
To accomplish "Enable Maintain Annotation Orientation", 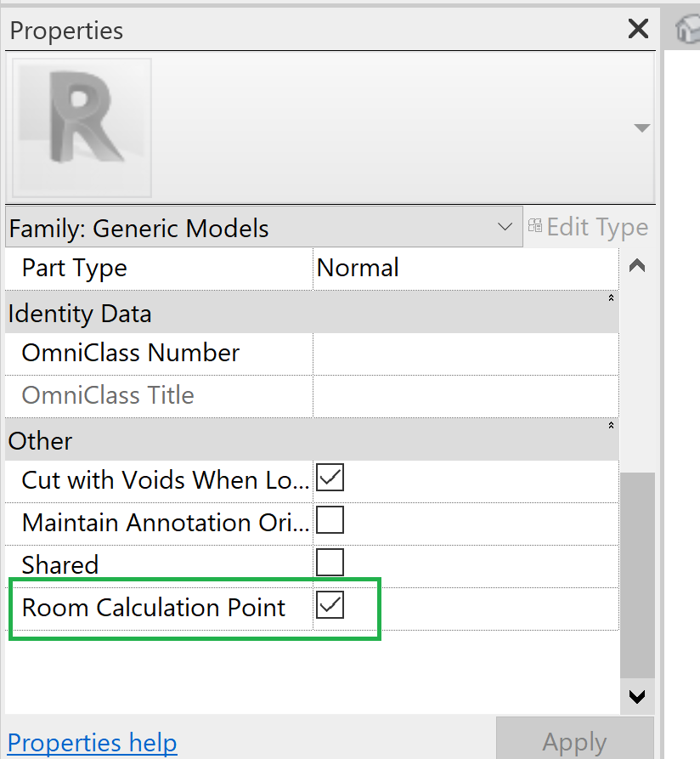I will point(330,520).
